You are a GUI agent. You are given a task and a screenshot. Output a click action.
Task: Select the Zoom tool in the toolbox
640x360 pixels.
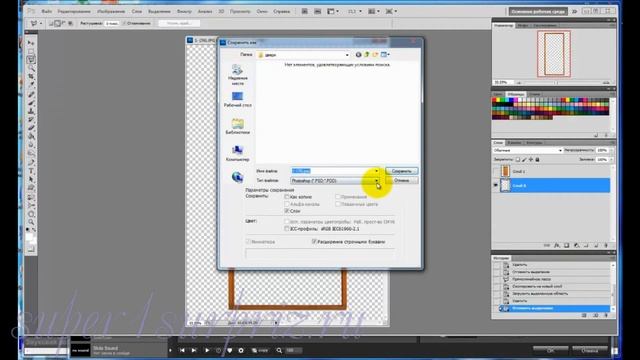(31, 222)
